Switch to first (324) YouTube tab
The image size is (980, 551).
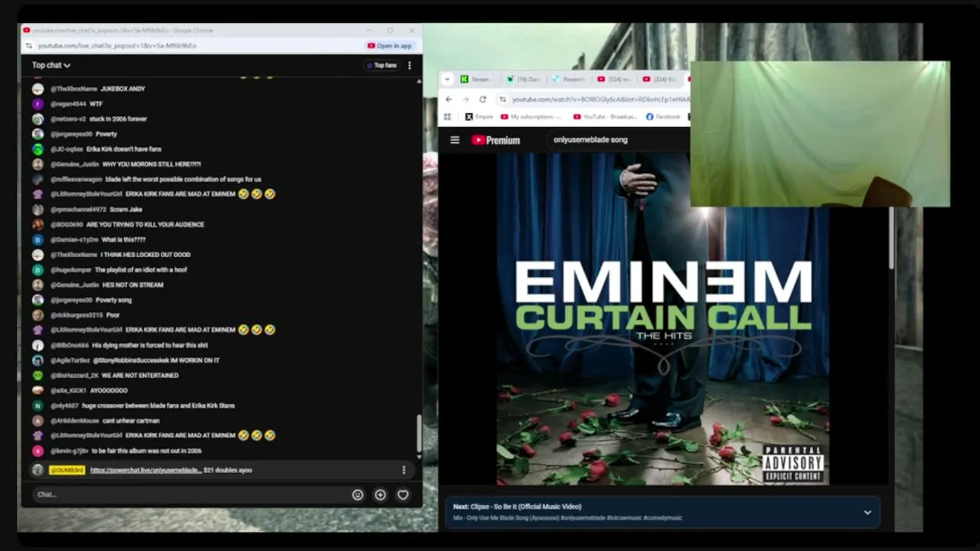[x=614, y=79]
